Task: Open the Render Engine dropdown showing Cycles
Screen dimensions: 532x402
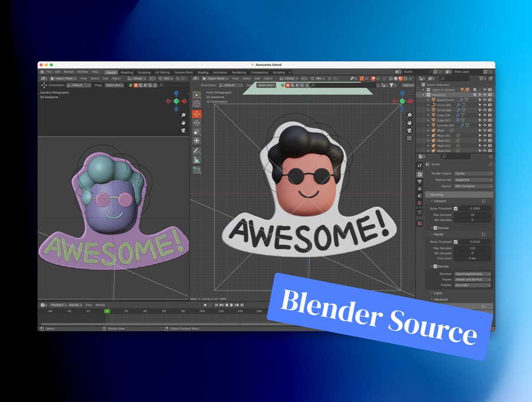Action: (x=473, y=173)
